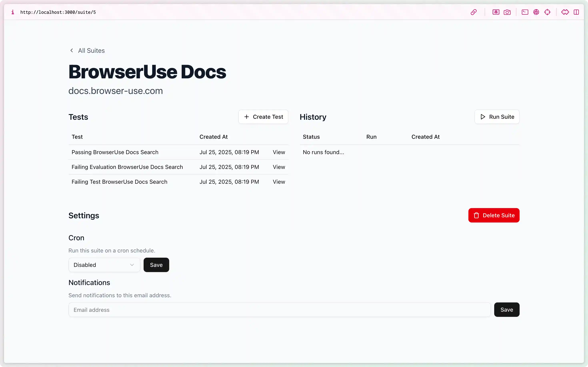The height and width of the screenshot is (367, 588).
Task: Click the flower image icon in the toolbar
Action: (496, 12)
